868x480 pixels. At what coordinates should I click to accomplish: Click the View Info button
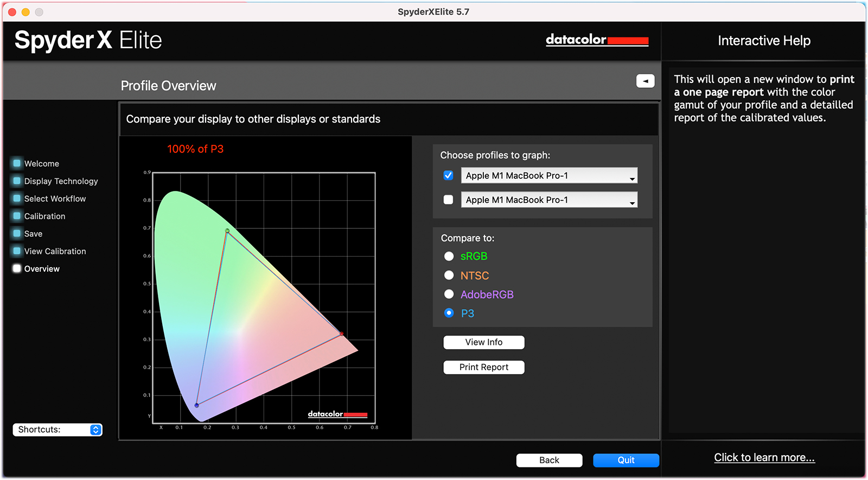pos(484,342)
